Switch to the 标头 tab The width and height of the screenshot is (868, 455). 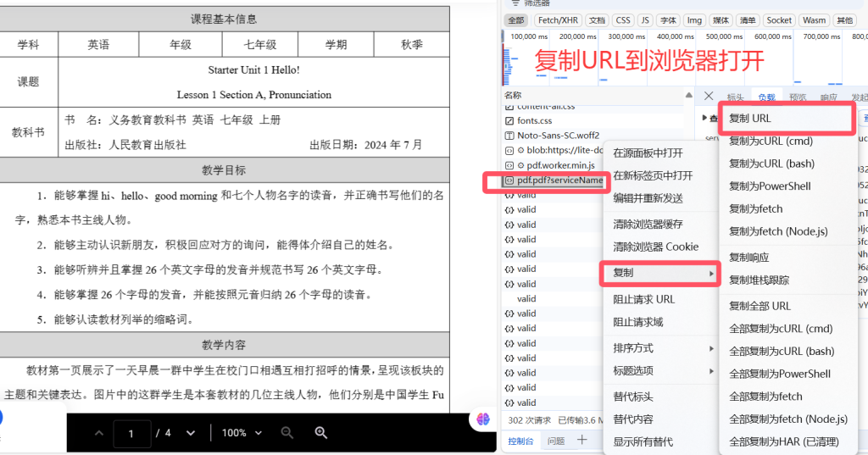point(735,97)
